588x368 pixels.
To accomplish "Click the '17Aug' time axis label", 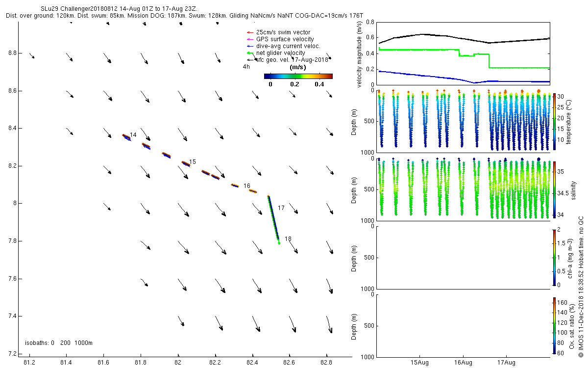I will (506, 363).
